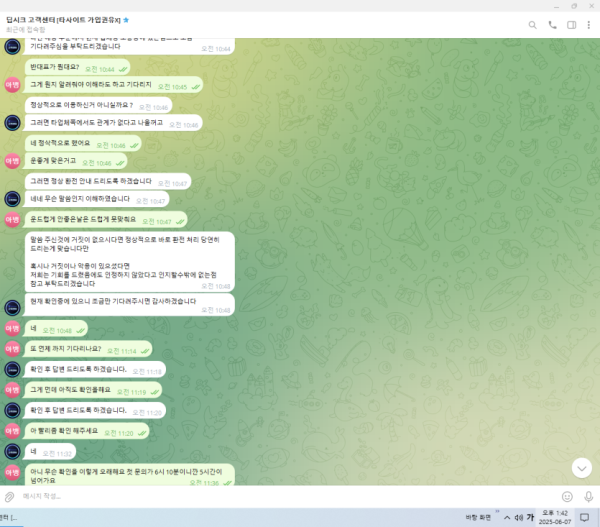Click pink avatar beside 또 언제 까지 기다리나요?
600x527 pixels.
pos(12,349)
